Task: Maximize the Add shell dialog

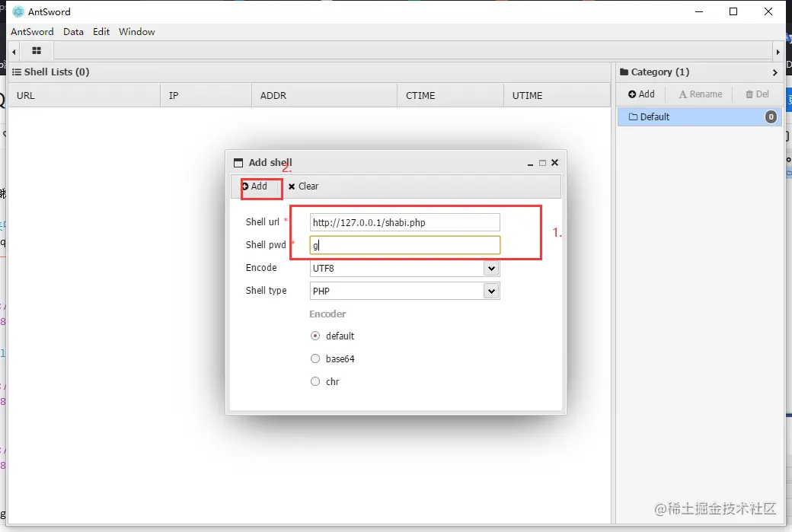Action: tap(542, 163)
